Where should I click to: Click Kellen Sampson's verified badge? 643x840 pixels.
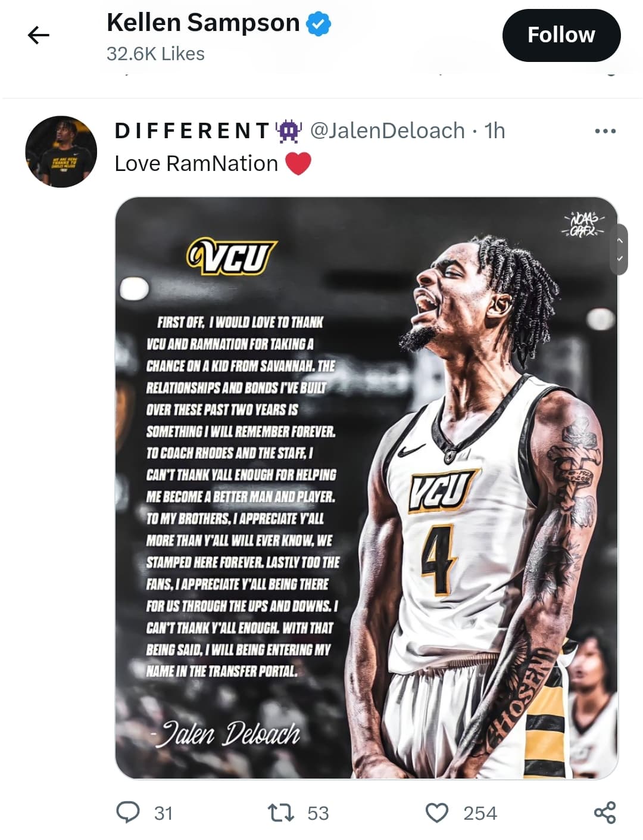click(319, 24)
